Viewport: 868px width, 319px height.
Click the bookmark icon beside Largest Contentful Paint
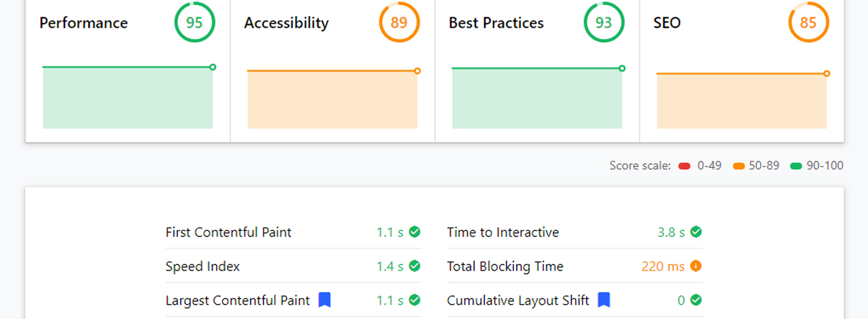pyautogui.click(x=324, y=300)
